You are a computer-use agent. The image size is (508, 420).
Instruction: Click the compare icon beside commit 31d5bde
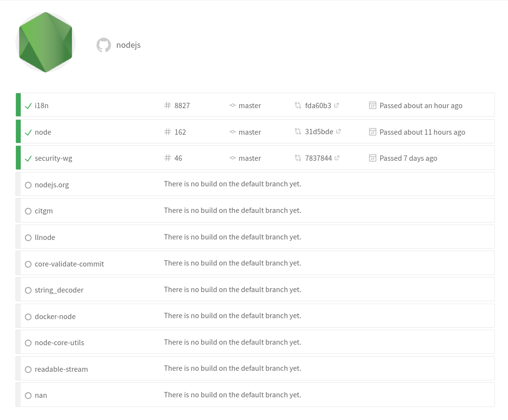coord(298,131)
